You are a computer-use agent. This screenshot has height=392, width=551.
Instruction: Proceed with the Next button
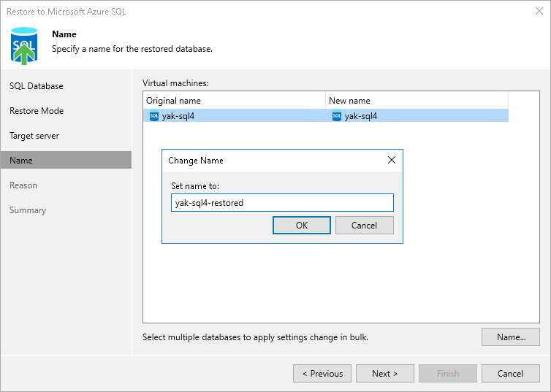[x=385, y=374]
